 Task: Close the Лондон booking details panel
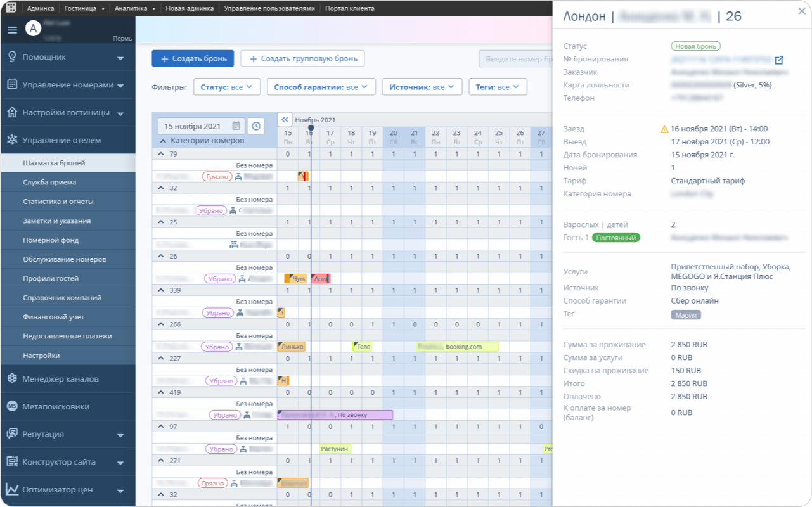point(801,11)
